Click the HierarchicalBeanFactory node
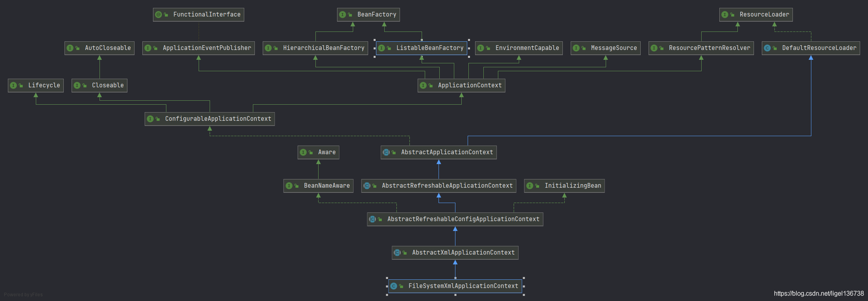The image size is (868, 301). 315,48
